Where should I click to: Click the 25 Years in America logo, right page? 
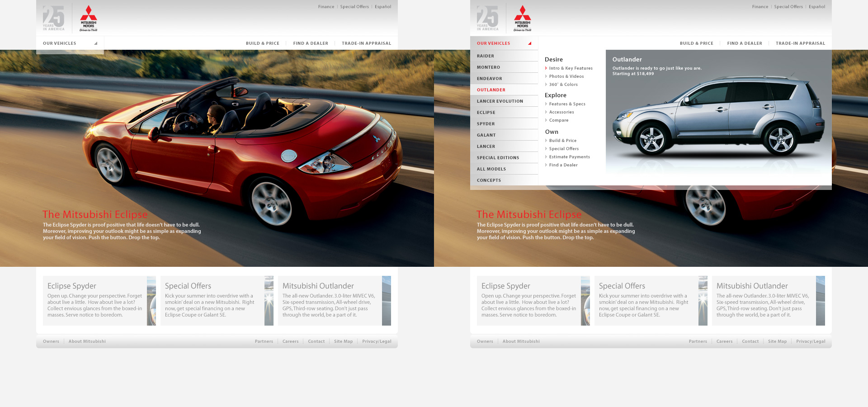coord(488,18)
